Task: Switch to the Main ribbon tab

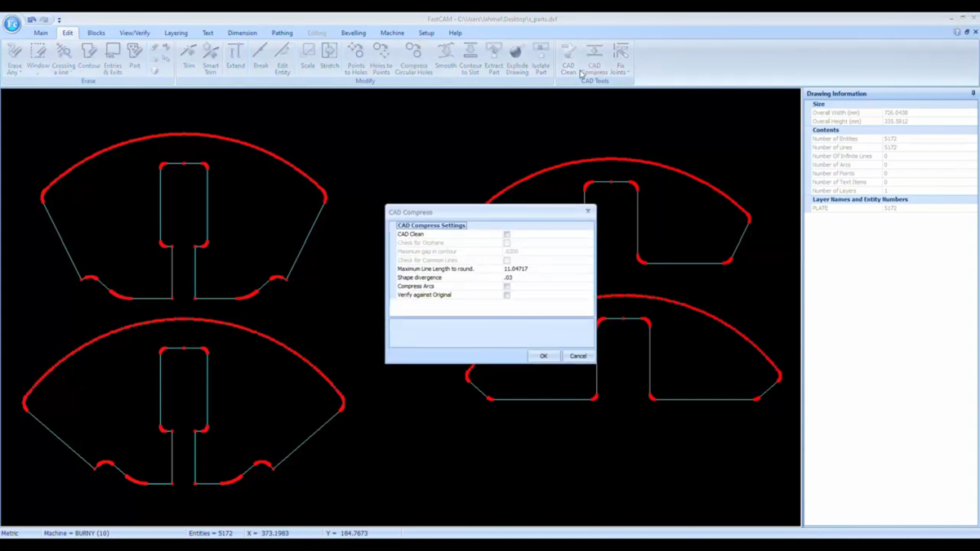Action: pos(41,33)
